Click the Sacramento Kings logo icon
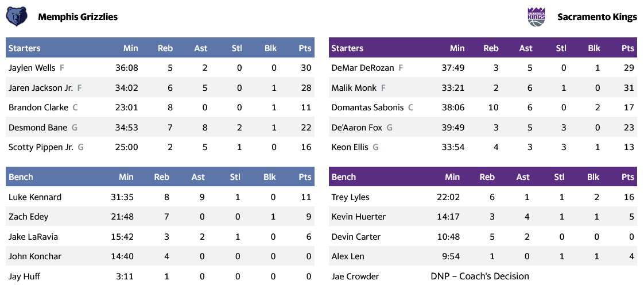 coord(536,17)
